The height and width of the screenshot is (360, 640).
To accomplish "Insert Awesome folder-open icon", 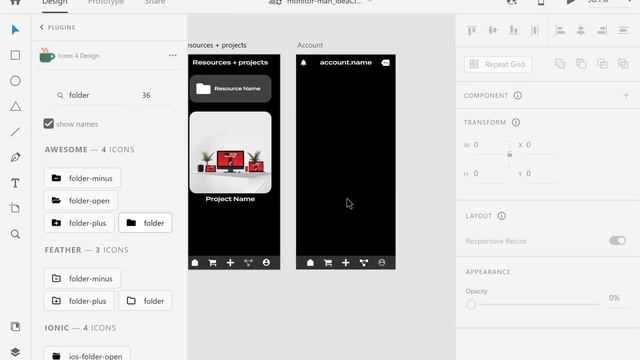I will tap(81, 200).
